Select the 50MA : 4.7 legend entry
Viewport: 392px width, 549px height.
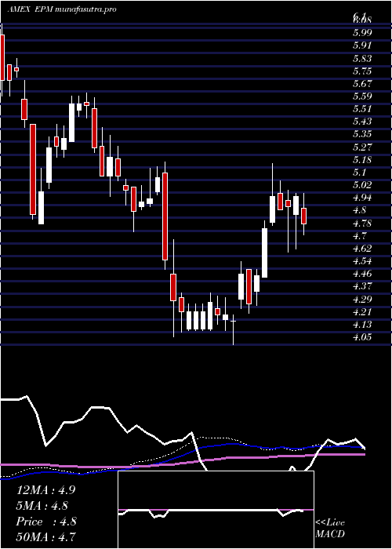pyautogui.click(x=45, y=537)
